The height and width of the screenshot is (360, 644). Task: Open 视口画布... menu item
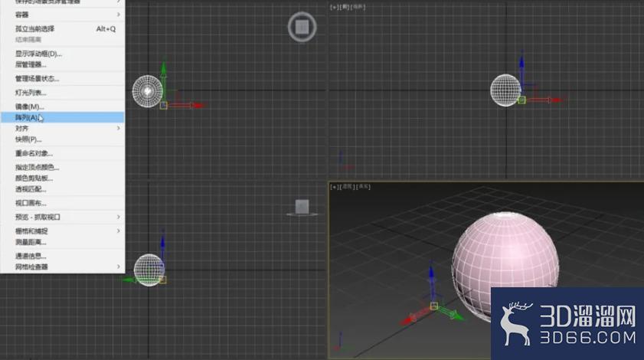click(x=63, y=203)
